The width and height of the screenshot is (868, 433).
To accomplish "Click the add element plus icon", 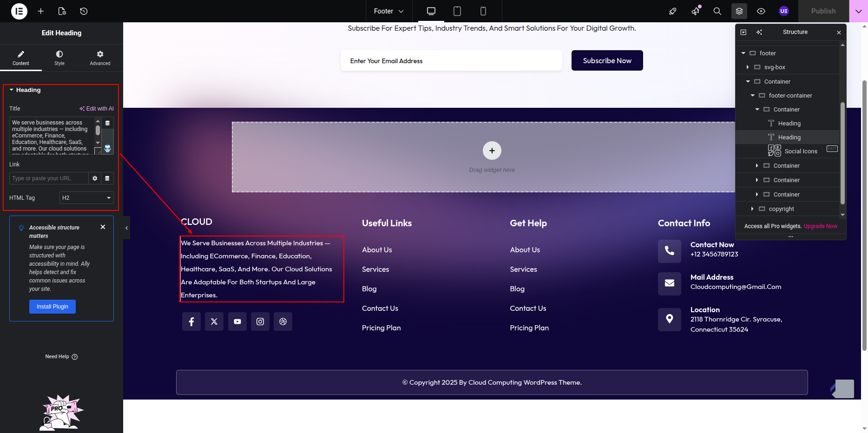I will pyautogui.click(x=41, y=11).
